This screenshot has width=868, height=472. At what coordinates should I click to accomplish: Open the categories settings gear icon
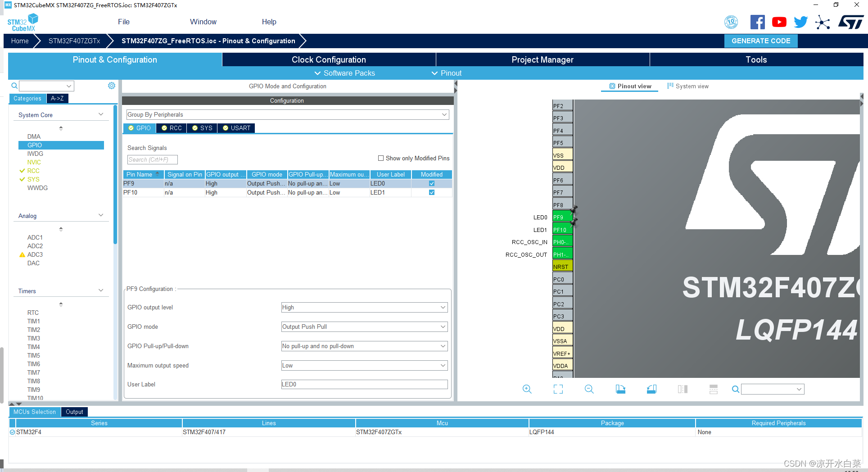tap(112, 86)
